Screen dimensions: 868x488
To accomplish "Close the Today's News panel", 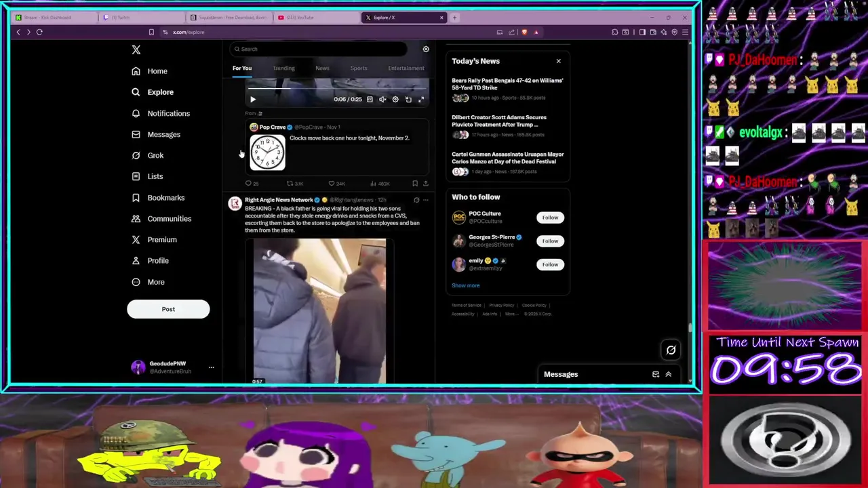I will [x=558, y=61].
